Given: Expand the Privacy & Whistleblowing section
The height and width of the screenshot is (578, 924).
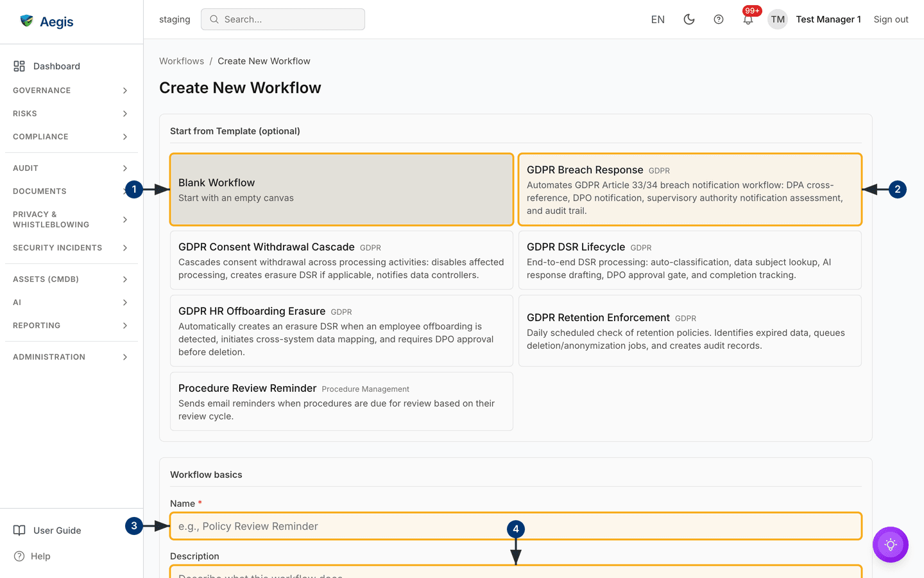Looking at the screenshot, I should (71, 220).
